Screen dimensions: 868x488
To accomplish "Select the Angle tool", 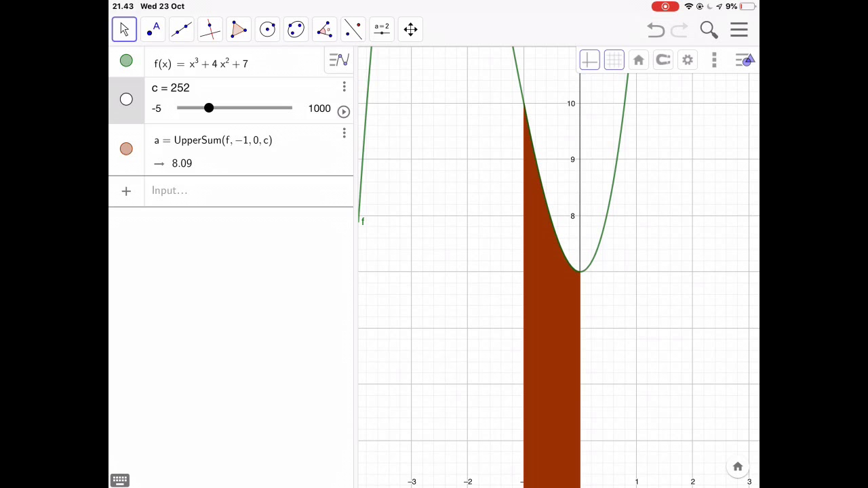I will pyautogui.click(x=324, y=29).
